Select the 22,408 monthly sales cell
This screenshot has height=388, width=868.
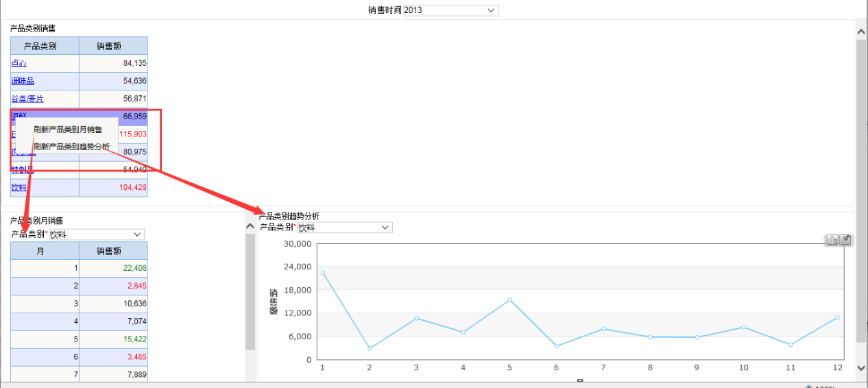pyautogui.click(x=113, y=268)
